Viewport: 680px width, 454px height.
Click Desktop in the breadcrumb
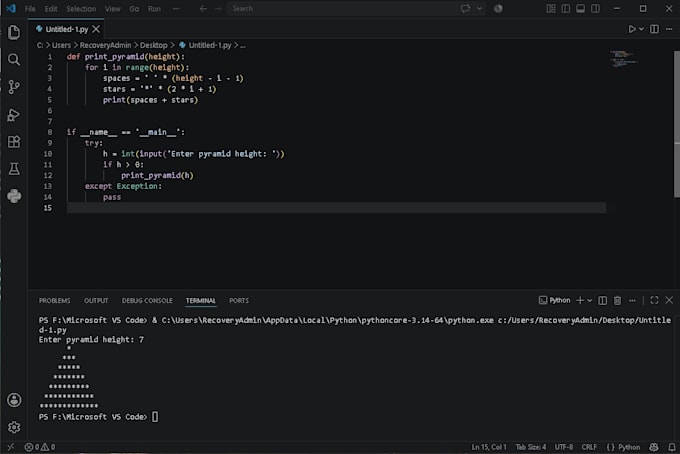154,45
